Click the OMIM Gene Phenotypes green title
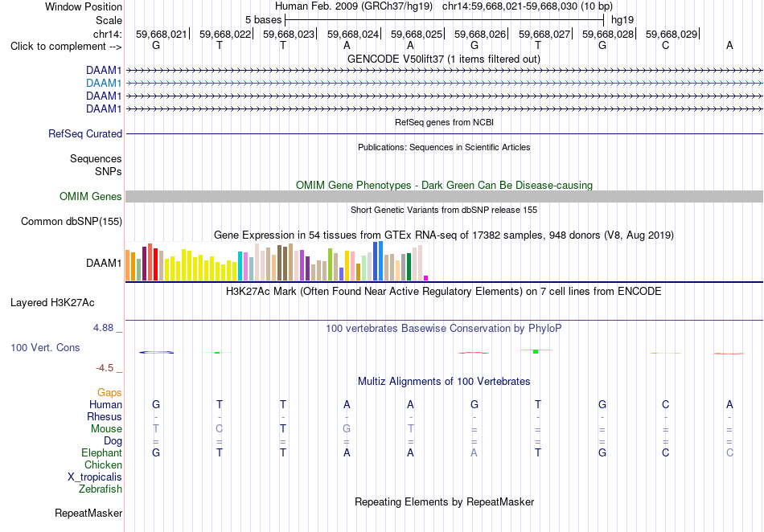Viewport: 764px width, 532px height. click(x=445, y=186)
